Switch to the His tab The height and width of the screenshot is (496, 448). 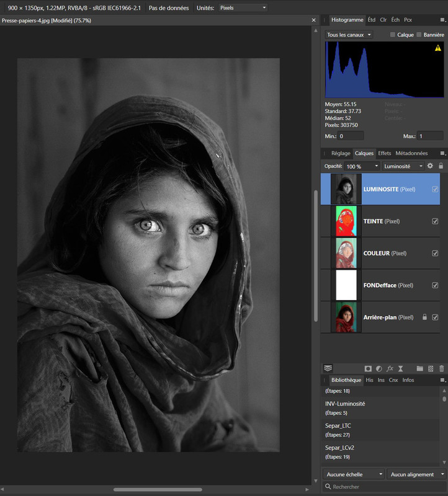coord(369,380)
